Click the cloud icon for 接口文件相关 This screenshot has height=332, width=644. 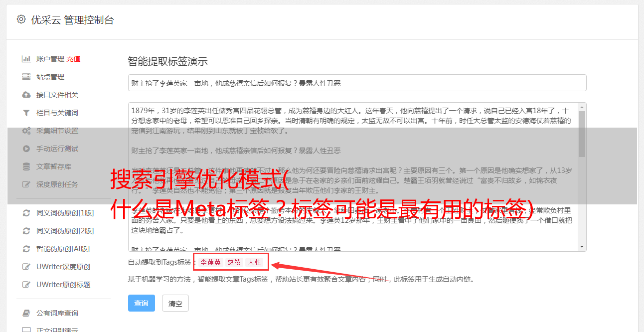point(26,95)
